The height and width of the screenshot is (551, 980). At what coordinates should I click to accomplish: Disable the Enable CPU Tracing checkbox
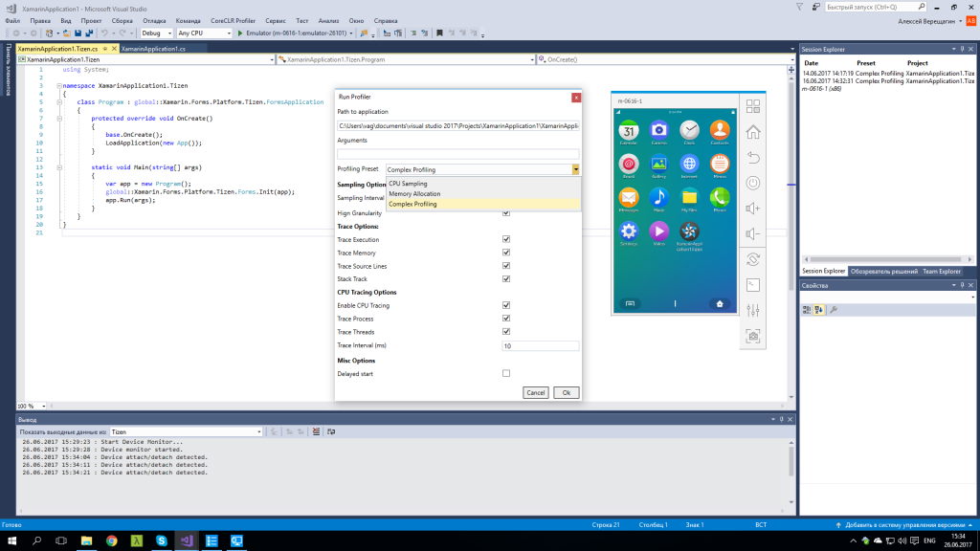click(x=506, y=305)
